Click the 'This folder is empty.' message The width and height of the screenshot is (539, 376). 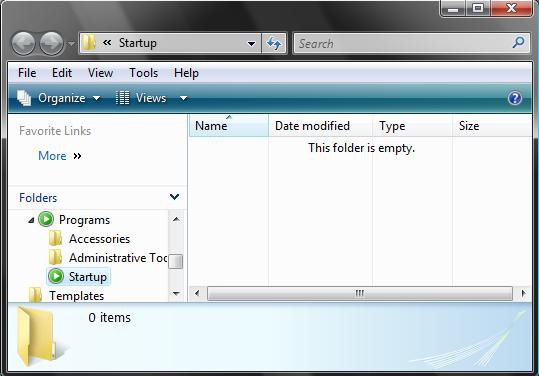click(x=362, y=148)
